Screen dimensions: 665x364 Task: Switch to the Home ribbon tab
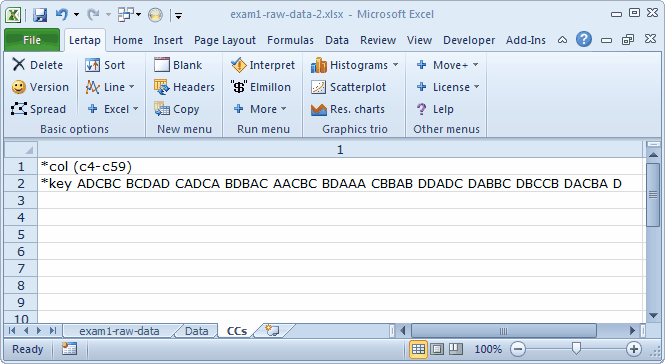click(128, 40)
